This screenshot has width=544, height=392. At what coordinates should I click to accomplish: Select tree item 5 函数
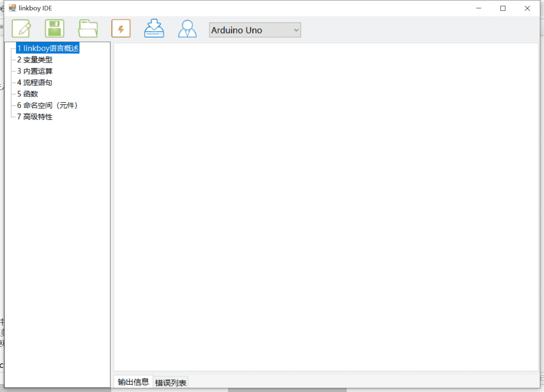[x=28, y=94]
